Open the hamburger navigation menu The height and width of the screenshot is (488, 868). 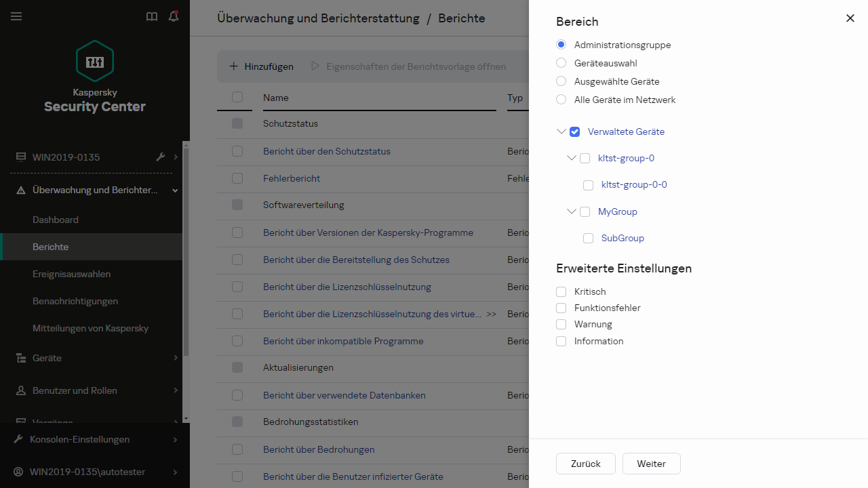(16, 16)
